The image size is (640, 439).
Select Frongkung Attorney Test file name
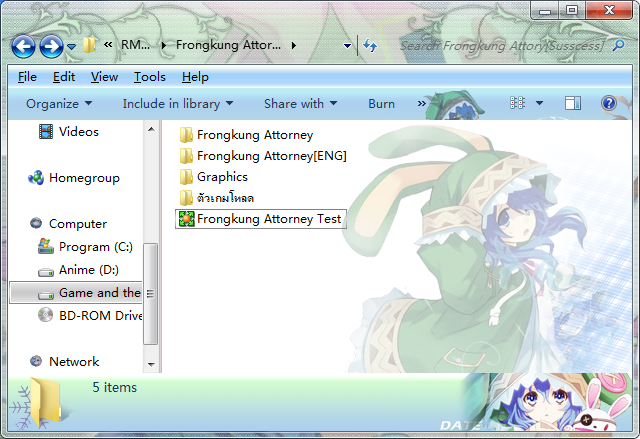(x=269, y=219)
